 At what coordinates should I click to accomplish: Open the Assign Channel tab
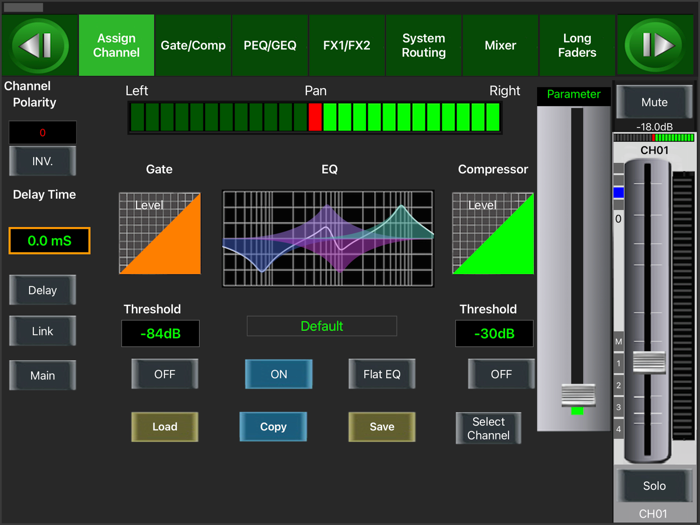[117, 45]
